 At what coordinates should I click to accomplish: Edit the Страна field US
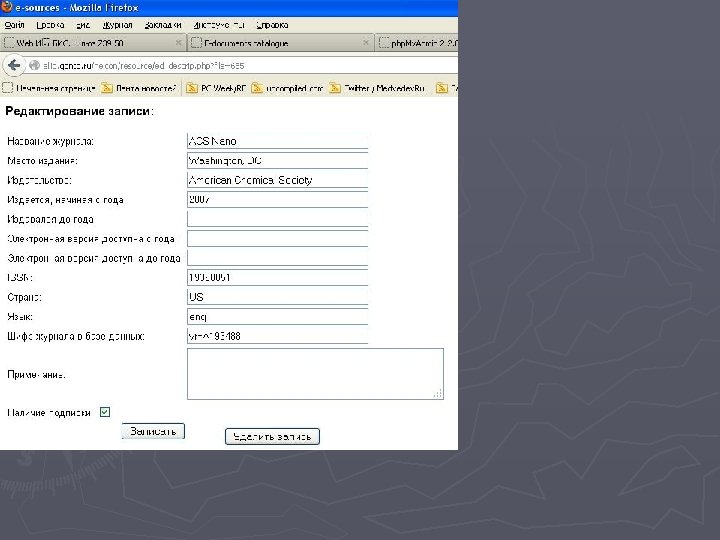pyautogui.click(x=277, y=297)
